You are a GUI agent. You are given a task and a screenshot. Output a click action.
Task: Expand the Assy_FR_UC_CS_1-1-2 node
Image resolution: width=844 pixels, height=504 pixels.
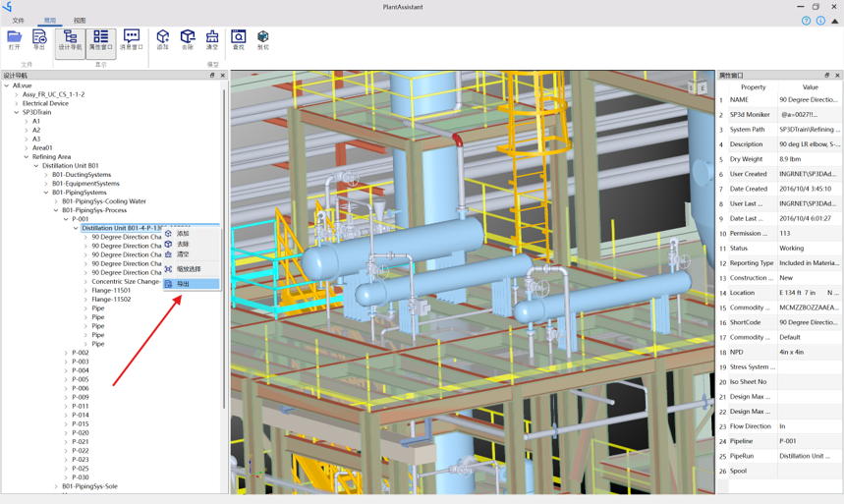point(16,94)
